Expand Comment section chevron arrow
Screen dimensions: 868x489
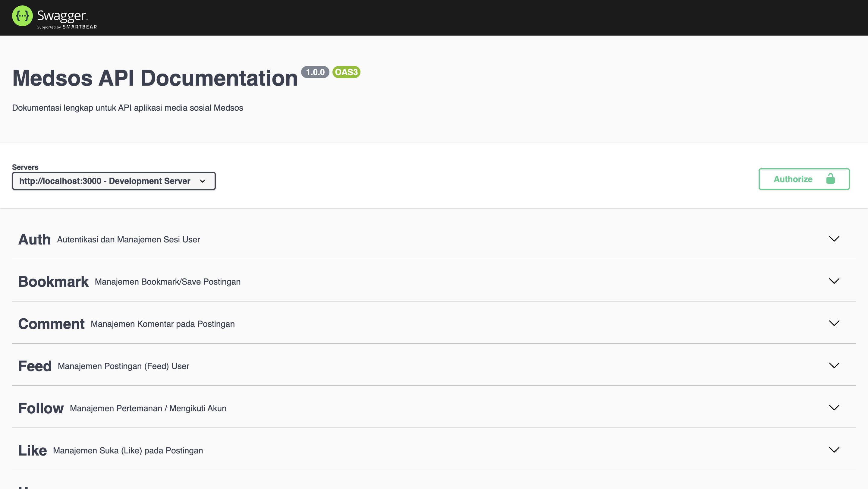pyautogui.click(x=834, y=323)
